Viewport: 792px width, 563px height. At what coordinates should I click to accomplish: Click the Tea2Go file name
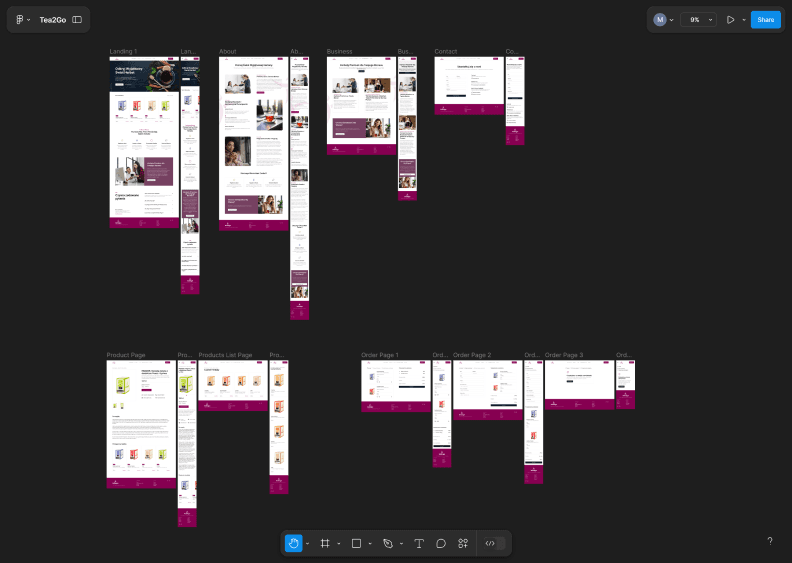click(x=52, y=19)
